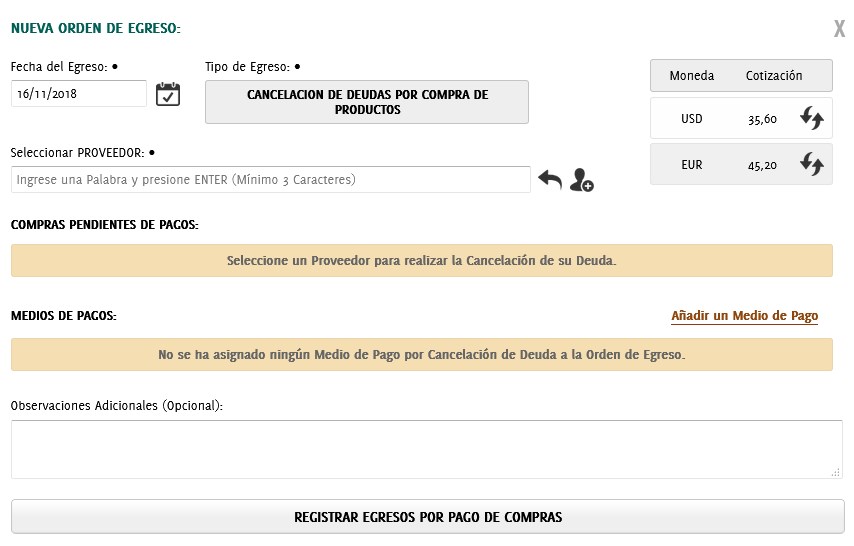Screen dimensions: 854x546
Task: Open the Tipo de Egreso selector button
Action: pyautogui.click(x=366, y=102)
